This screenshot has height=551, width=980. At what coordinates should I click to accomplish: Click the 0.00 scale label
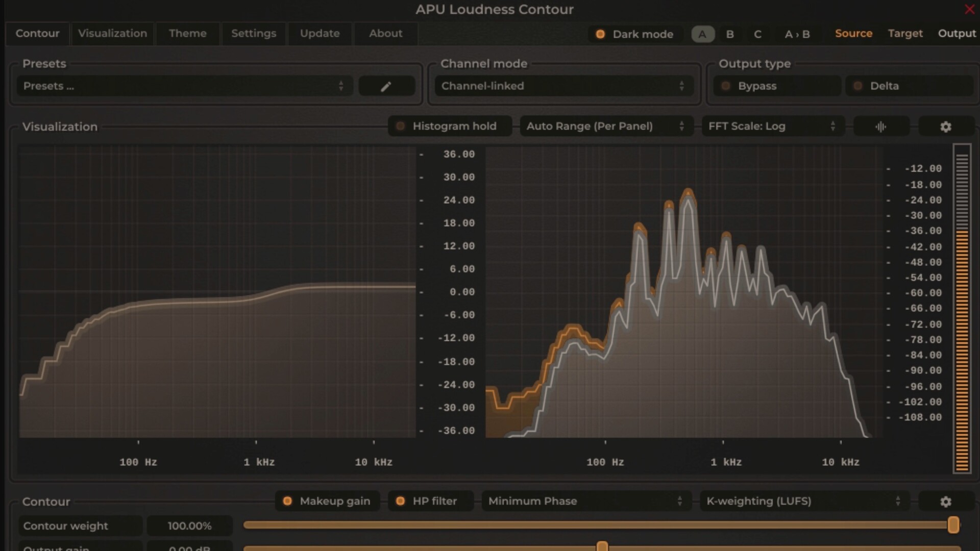point(462,292)
